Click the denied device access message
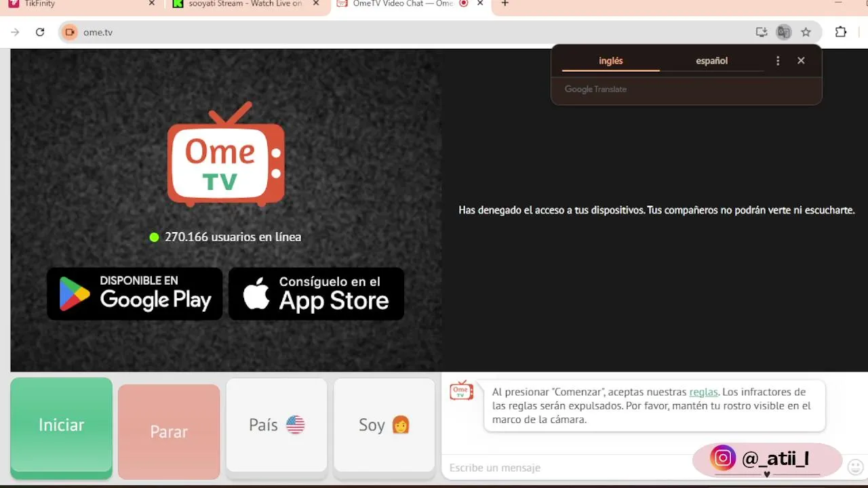This screenshot has width=868, height=488. point(656,210)
